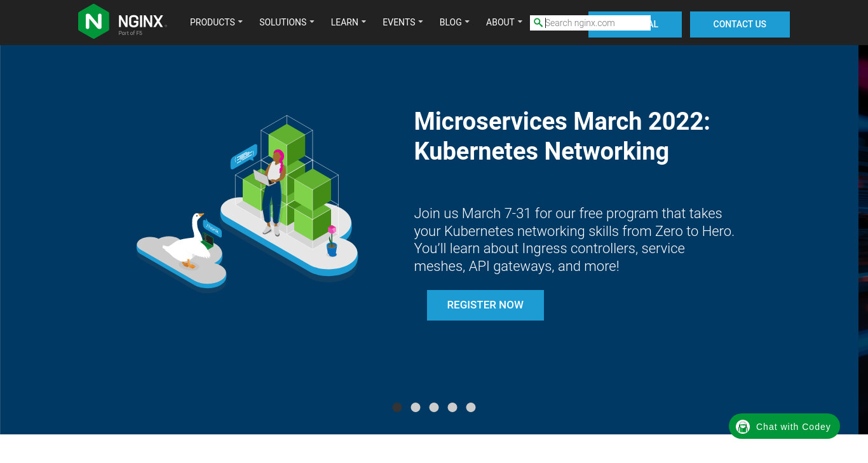Open Chat with Codey
This screenshot has height=463, width=868.
784,426
